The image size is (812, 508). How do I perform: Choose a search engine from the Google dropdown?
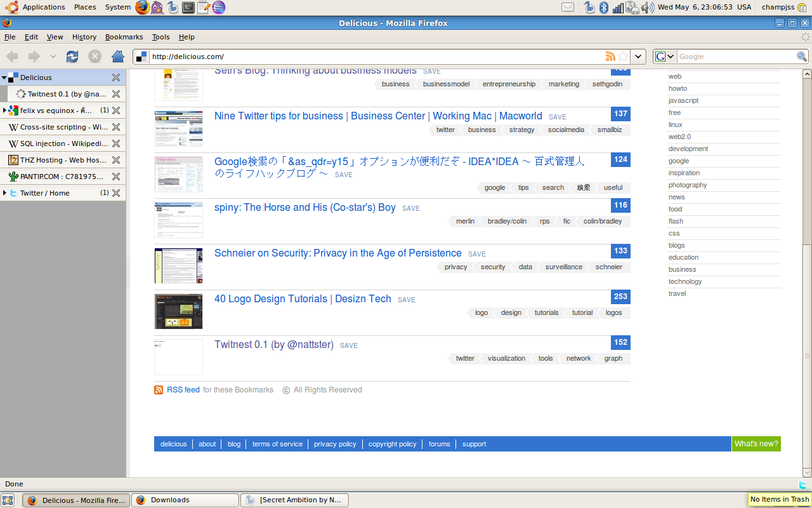click(665, 57)
